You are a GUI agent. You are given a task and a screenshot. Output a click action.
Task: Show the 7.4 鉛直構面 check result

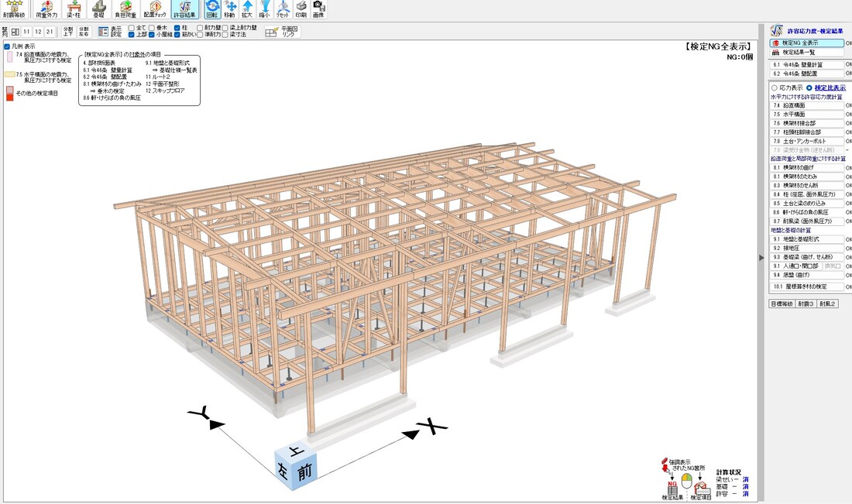point(807,105)
